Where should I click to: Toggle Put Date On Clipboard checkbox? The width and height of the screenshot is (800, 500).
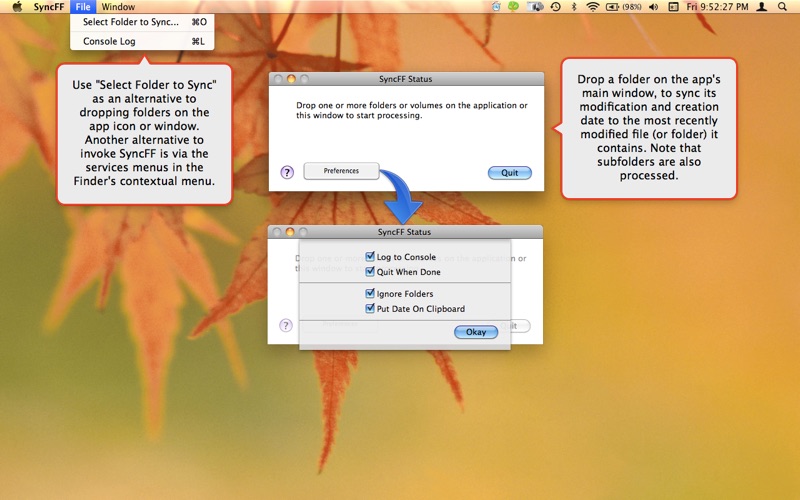click(x=370, y=308)
